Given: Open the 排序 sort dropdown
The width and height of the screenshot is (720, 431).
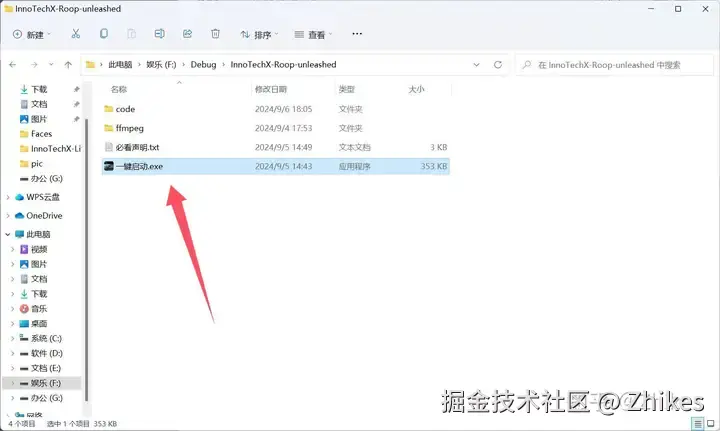Looking at the screenshot, I should [x=259, y=34].
